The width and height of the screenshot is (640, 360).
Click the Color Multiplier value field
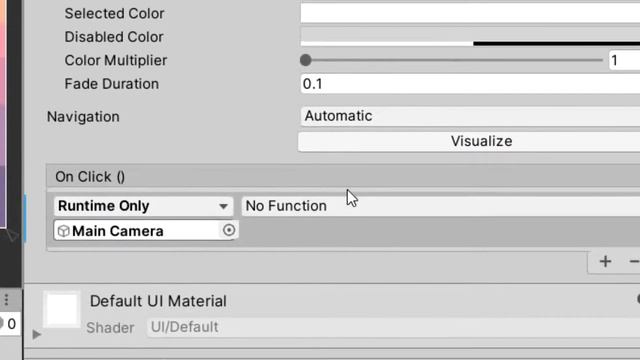pyautogui.click(x=624, y=60)
